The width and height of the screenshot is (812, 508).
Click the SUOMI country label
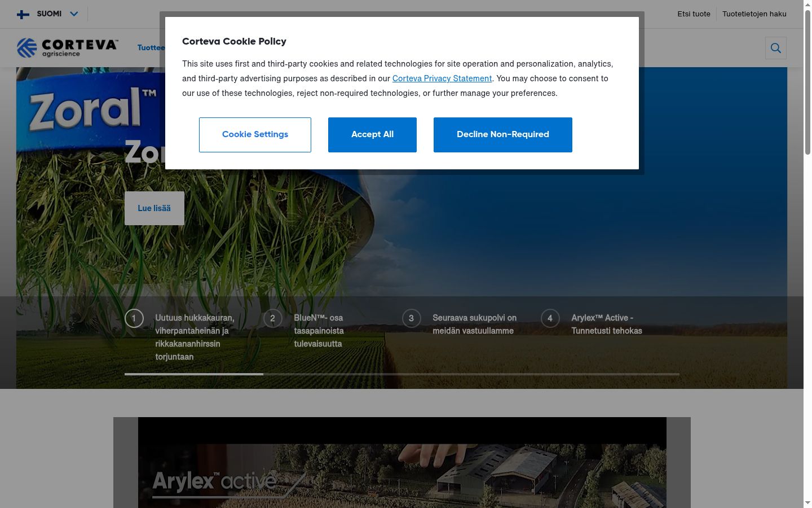49,14
